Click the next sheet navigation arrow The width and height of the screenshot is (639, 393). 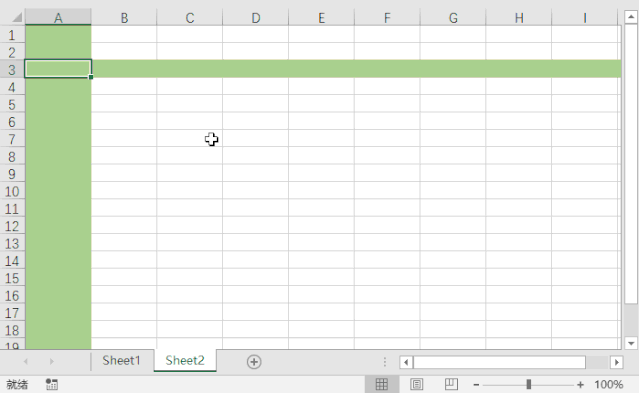click(x=51, y=361)
